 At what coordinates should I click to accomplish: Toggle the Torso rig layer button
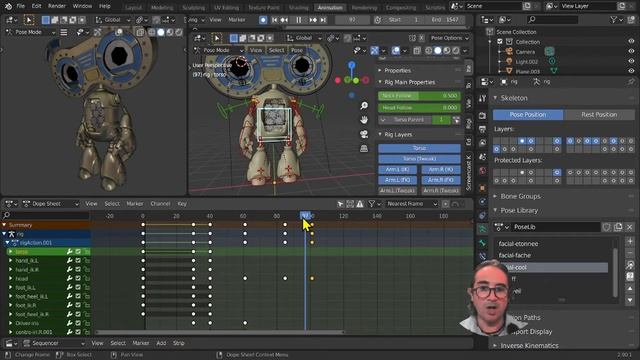point(419,148)
